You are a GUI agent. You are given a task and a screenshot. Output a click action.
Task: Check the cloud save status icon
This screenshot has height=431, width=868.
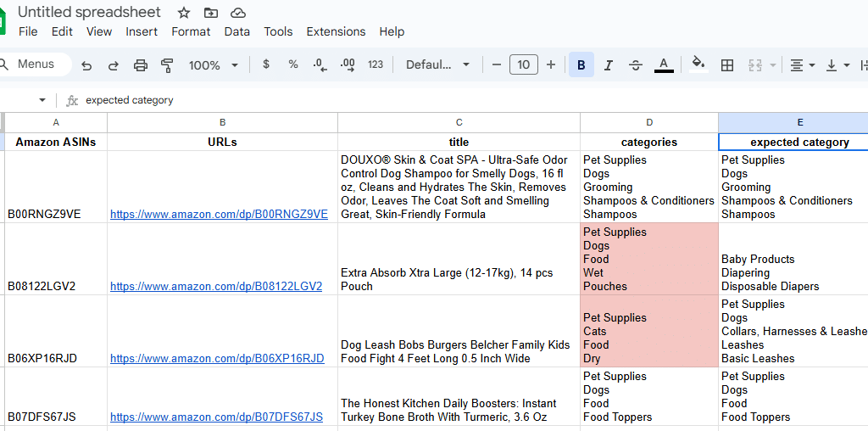point(238,13)
